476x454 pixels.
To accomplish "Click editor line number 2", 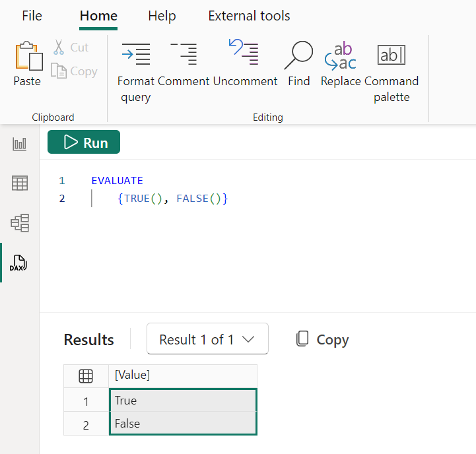I will tap(62, 199).
